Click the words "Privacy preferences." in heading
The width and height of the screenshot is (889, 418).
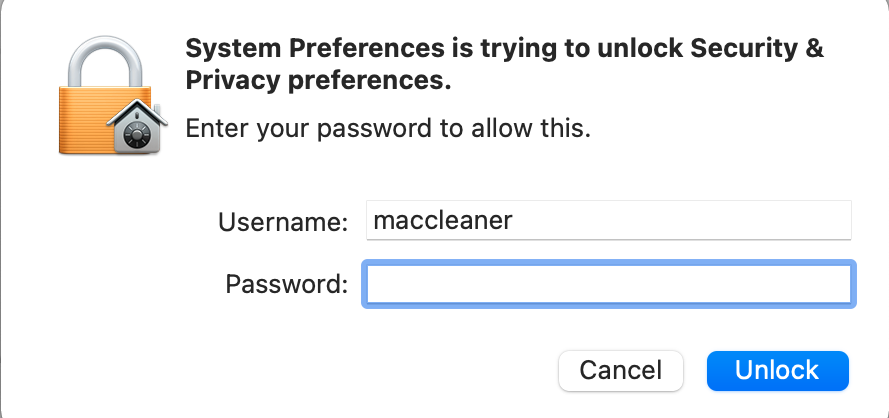point(319,82)
